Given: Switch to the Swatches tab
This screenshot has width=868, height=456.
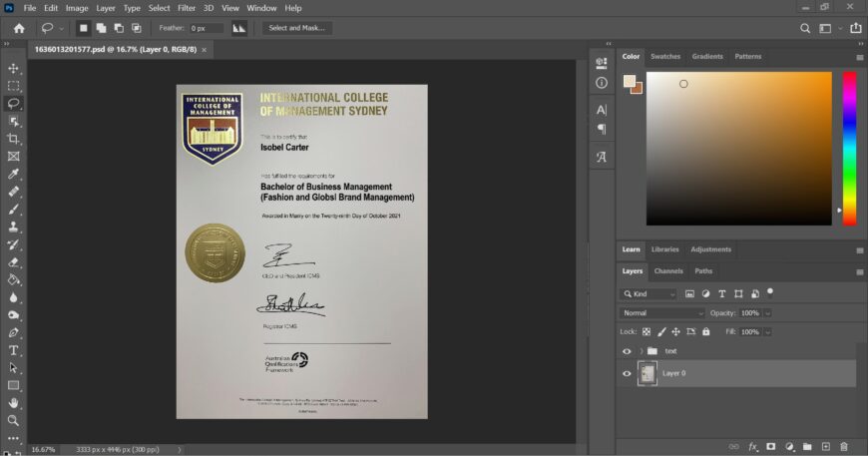Looking at the screenshot, I should click(x=665, y=57).
